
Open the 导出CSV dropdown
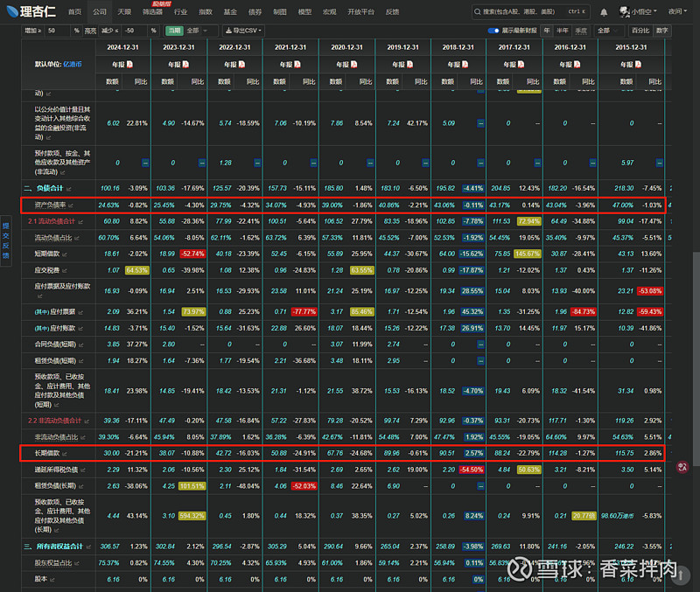[x=243, y=31]
